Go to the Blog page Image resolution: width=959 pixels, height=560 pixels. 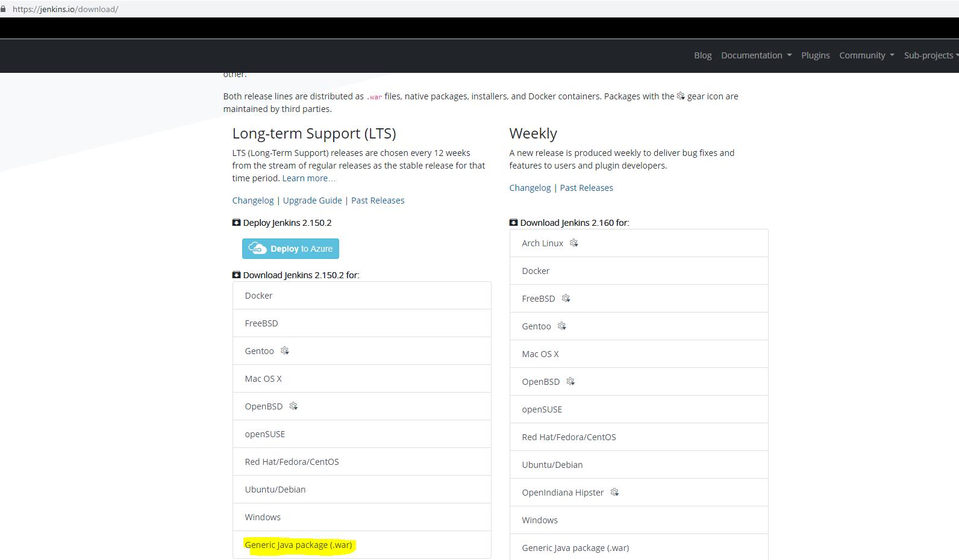[x=702, y=55]
